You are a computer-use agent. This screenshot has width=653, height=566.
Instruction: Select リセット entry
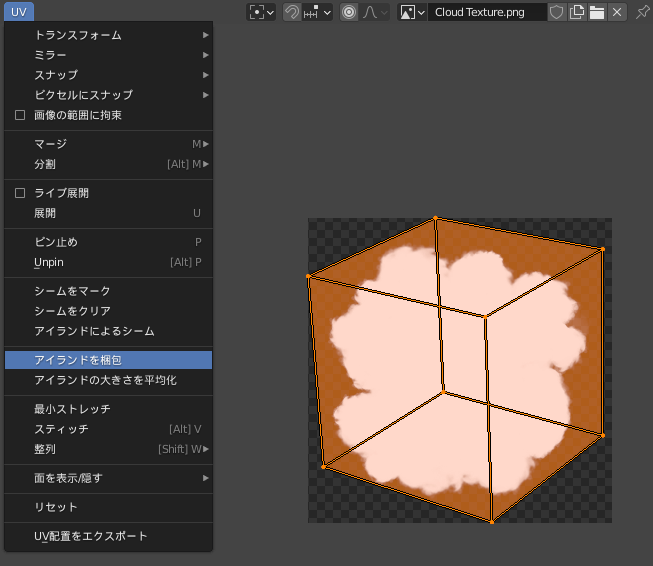click(108, 507)
